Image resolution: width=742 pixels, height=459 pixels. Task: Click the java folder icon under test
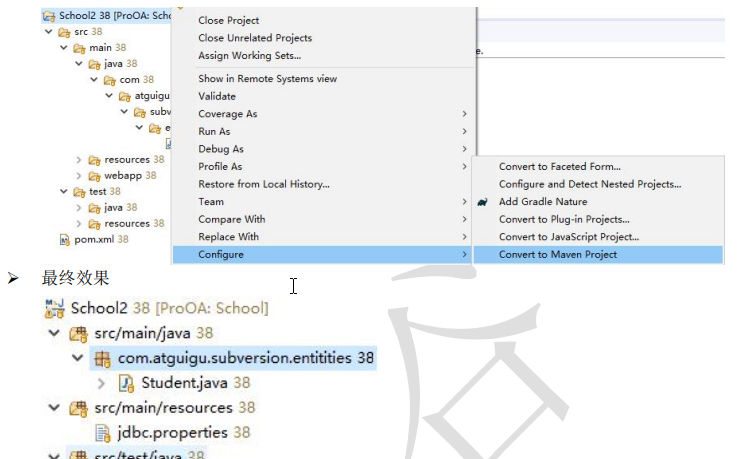click(94, 208)
